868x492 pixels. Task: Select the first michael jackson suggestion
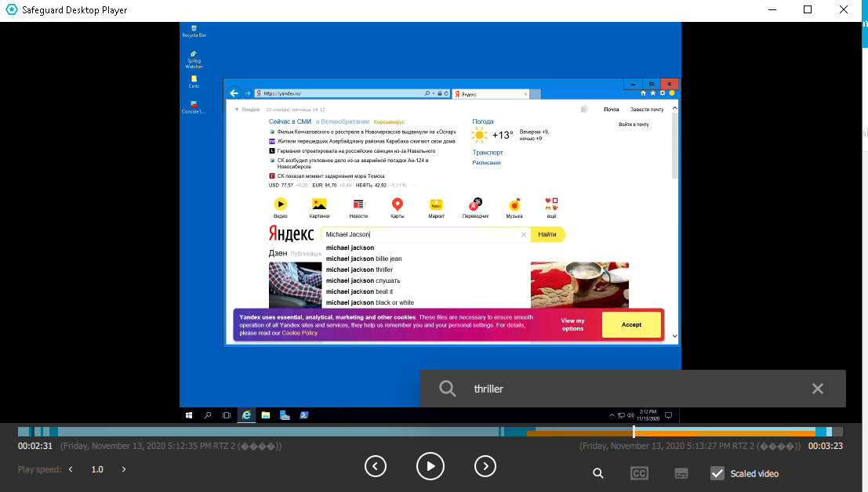click(x=350, y=248)
